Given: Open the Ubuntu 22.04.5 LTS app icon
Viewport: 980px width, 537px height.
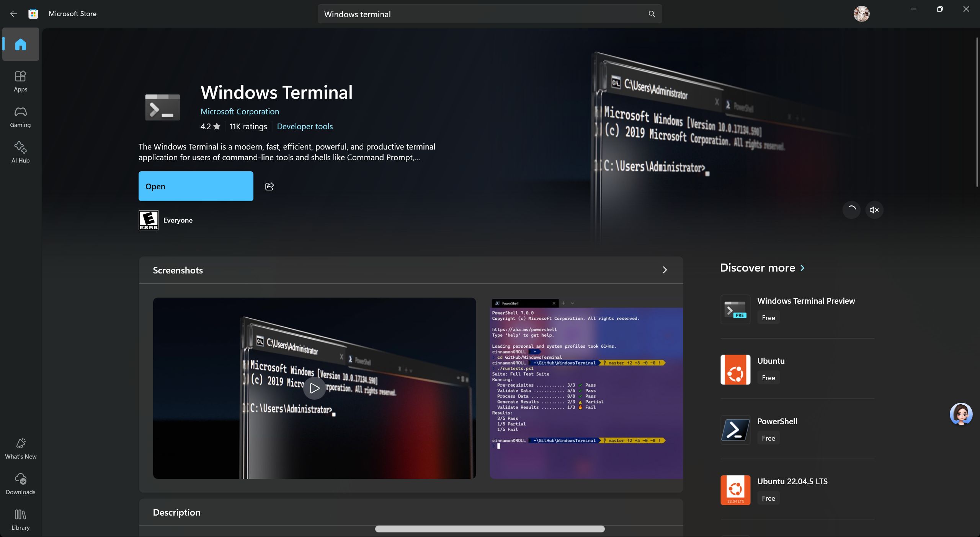Looking at the screenshot, I should [735, 490].
